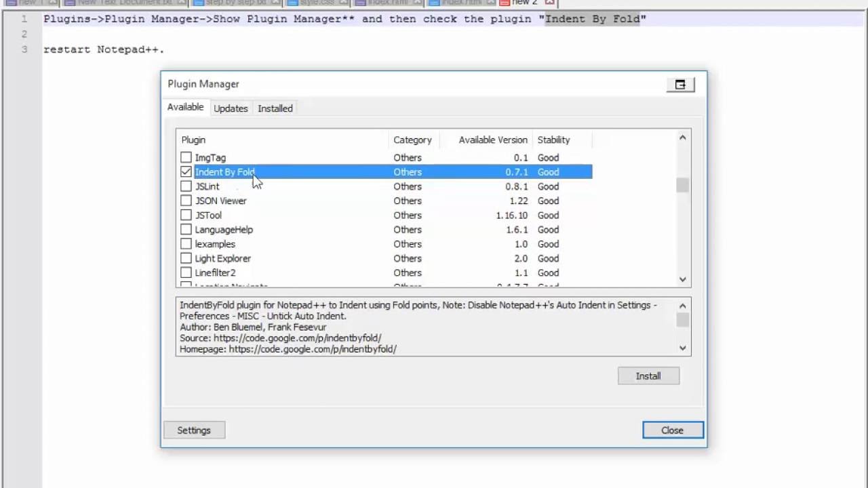Select the JSTool plugin name
Image resolution: width=868 pixels, height=488 pixels.
click(208, 215)
